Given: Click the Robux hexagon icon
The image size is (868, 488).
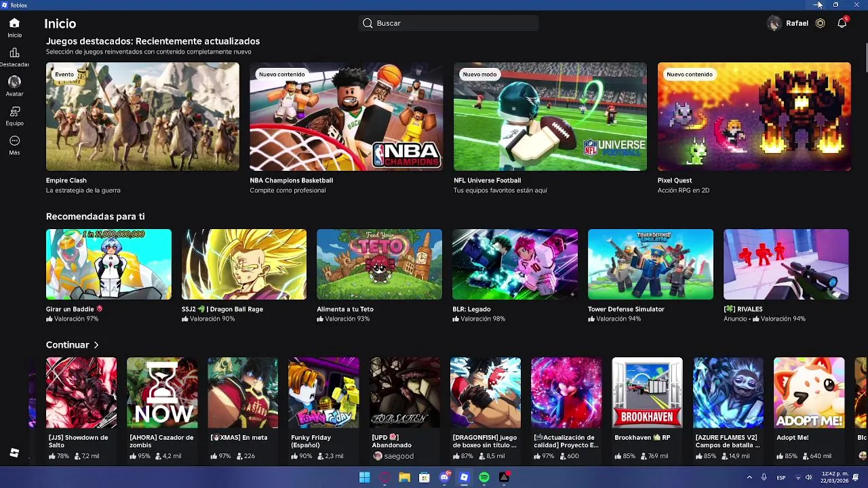Looking at the screenshot, I should click(x=820, y=23).
